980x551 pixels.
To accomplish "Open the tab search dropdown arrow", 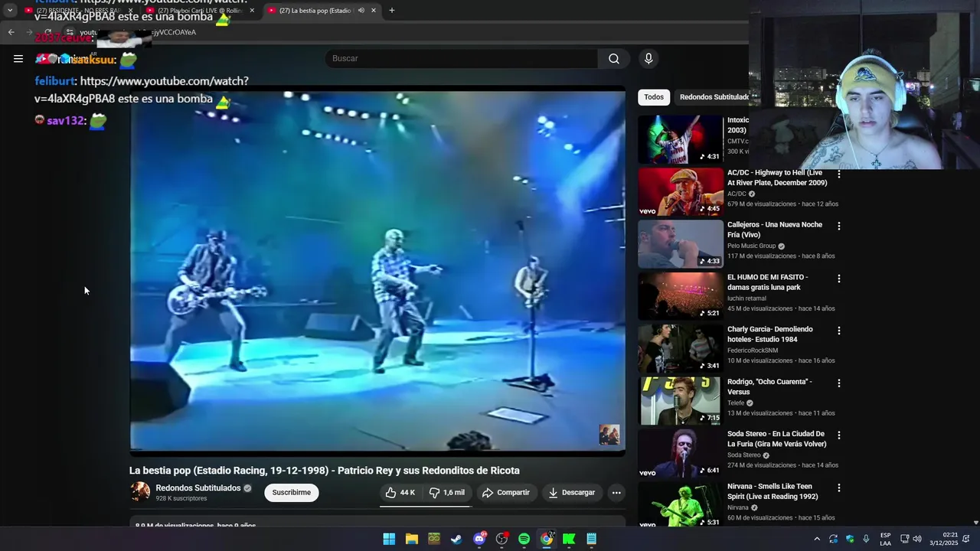I will [x=9, y=11].
